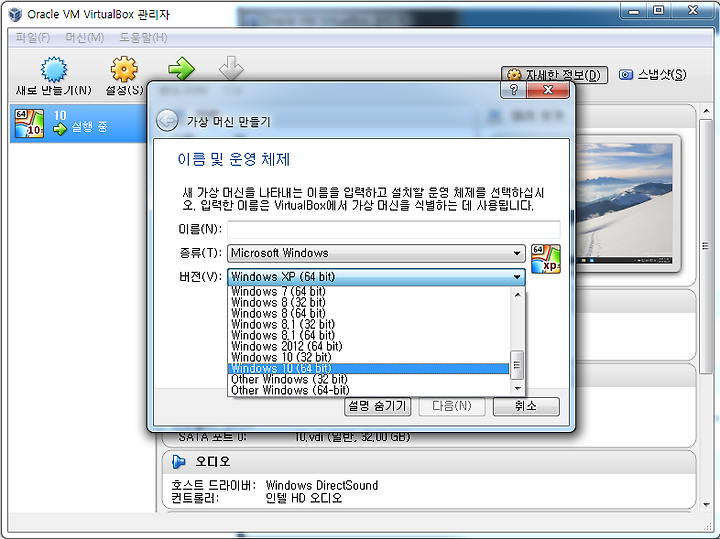This screenshot has height=539, width=720.
Task: Click the XP 64-bit OS type icon
Action: 546,259
